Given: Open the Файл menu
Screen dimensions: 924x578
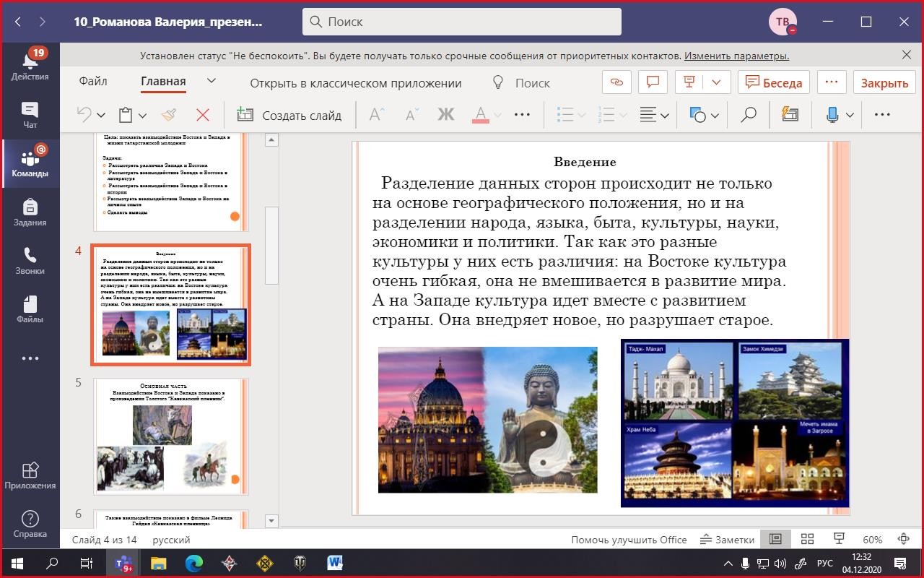Looking at the screenshot, I should pyautogui.click(x=93, y=82).
